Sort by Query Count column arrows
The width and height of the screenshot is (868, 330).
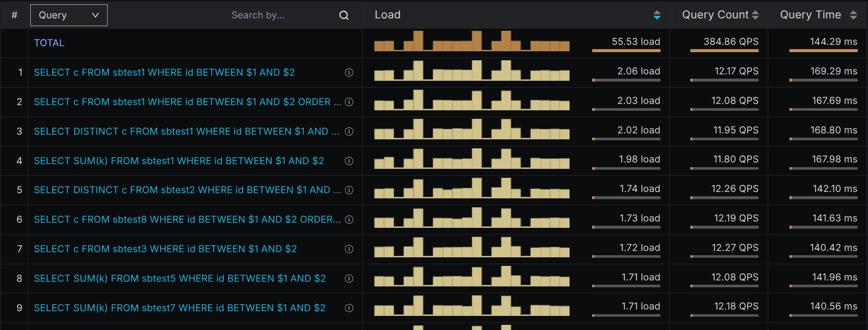[755, 15]
